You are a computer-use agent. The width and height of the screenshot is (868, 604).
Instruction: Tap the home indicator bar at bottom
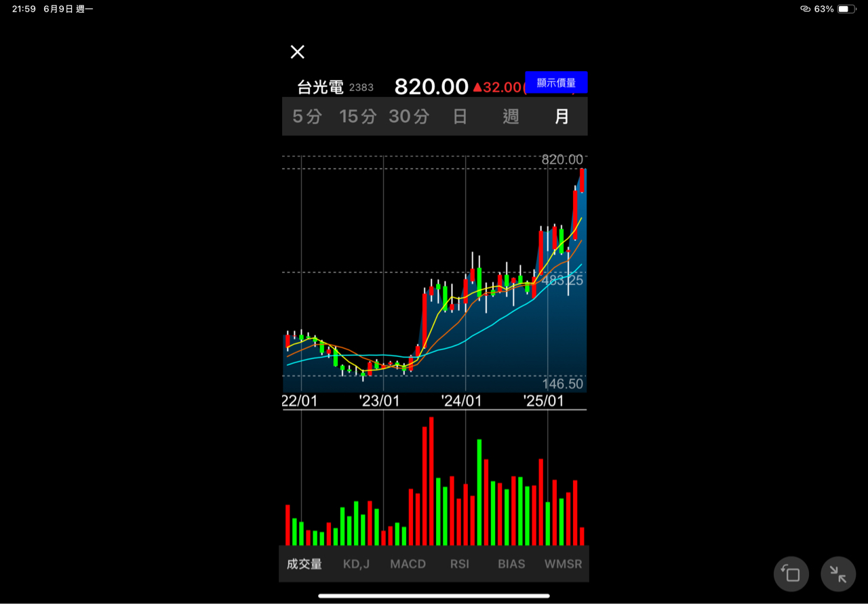434,596
